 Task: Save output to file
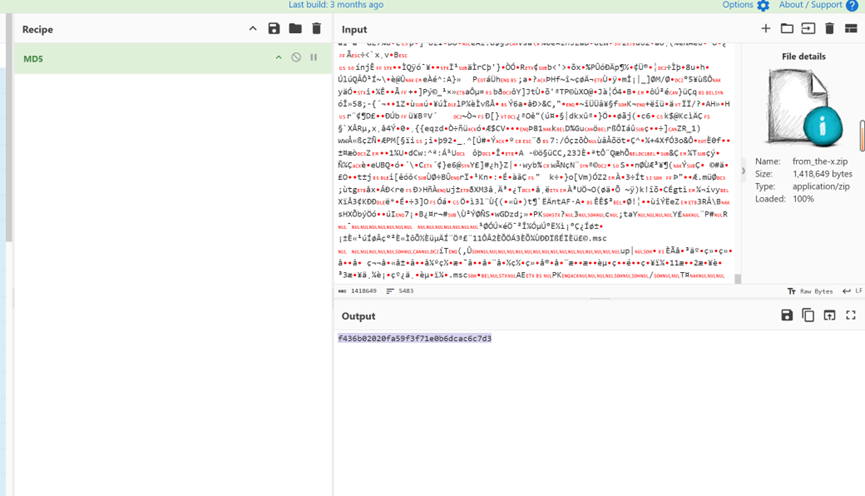tap(787, 315)
